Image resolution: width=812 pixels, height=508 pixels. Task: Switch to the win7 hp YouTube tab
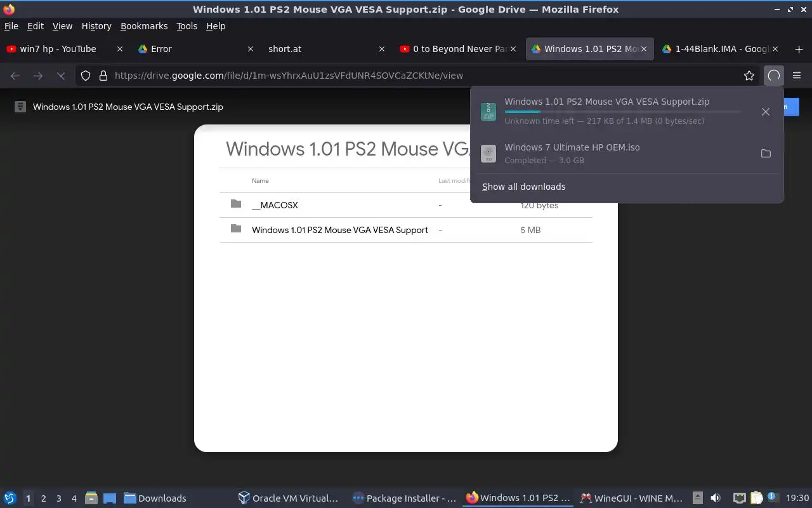coord(65,49)
